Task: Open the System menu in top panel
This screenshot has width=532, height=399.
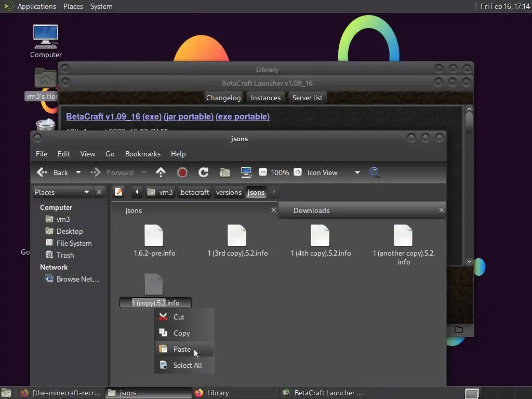Action: (101, 6)
